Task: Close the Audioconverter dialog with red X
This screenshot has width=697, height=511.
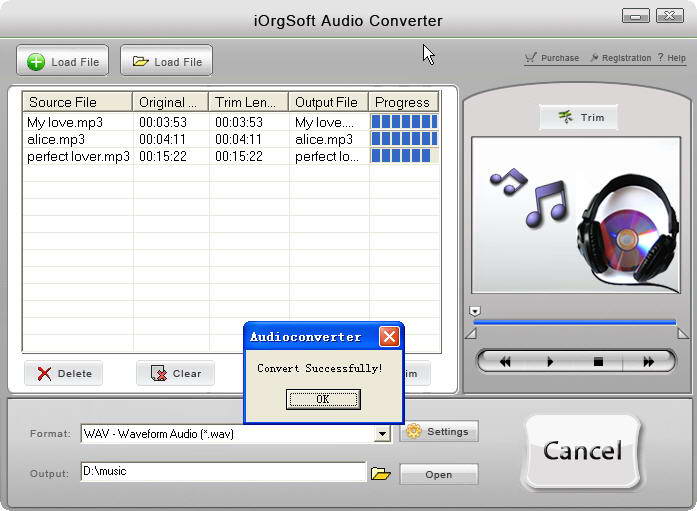Action: 389,337
